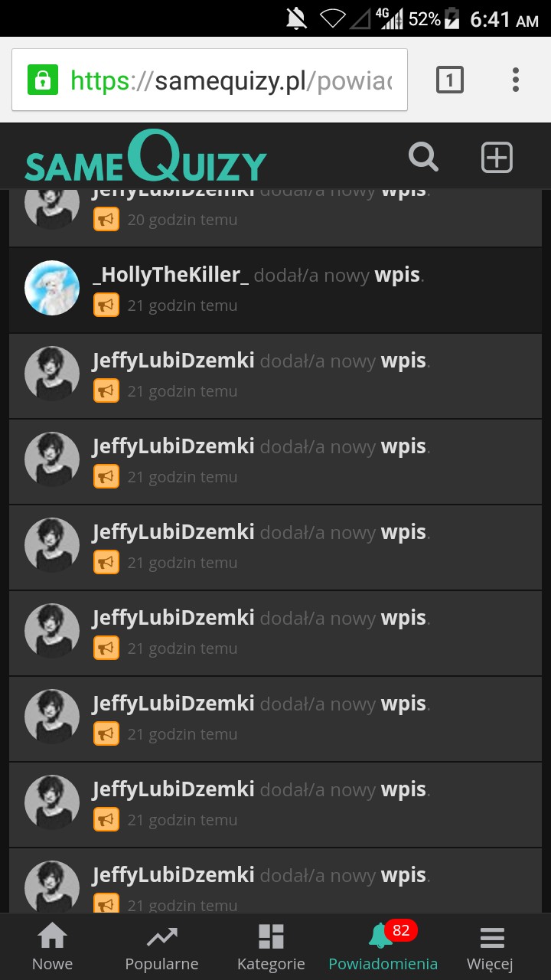This screenshot has height=980, width=551.
Task: Open the search magnifier icon
Action: pyautogui.click(x=423, y=157)
